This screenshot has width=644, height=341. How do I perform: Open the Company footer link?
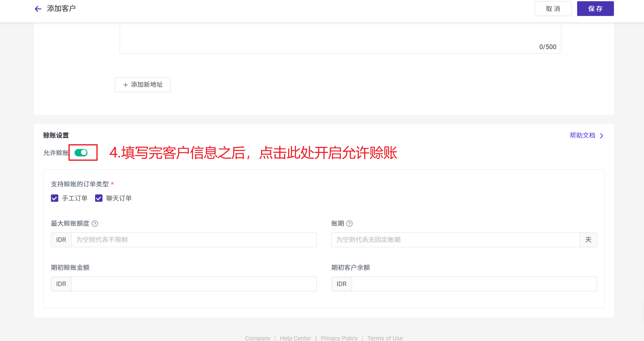coord(257,338)
